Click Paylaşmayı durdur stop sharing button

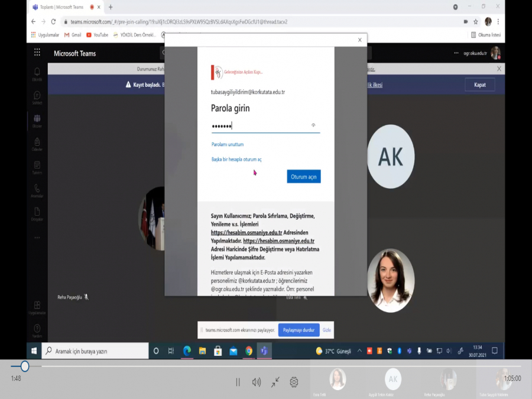pyautogui.click(x=299, y=330)
